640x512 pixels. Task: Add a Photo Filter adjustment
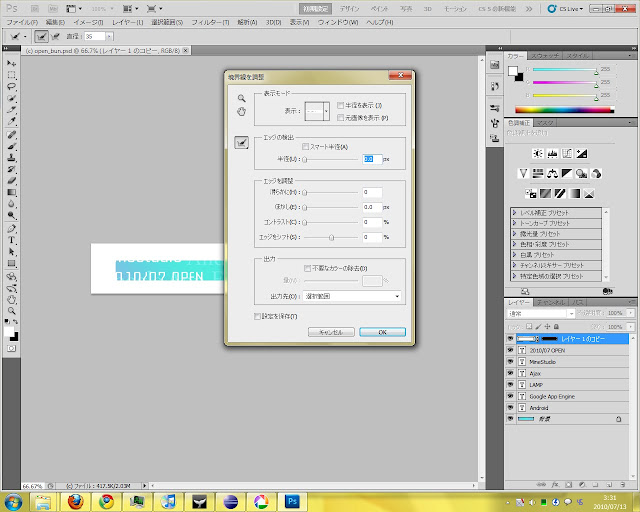pyautogui.click(x=581, y=174)
